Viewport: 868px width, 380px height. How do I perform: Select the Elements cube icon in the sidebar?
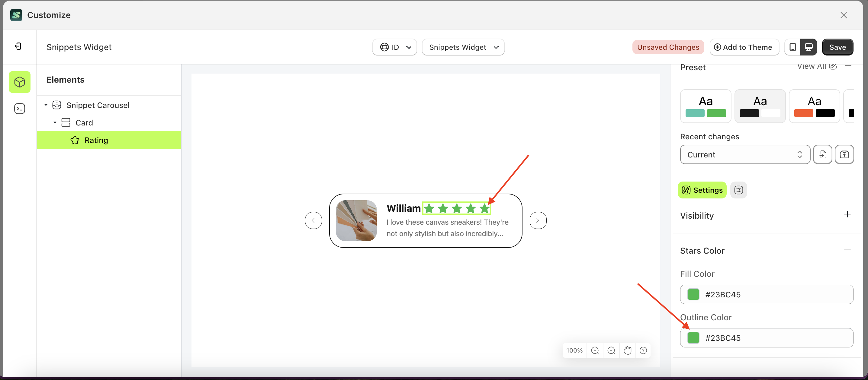click(20, 82)
